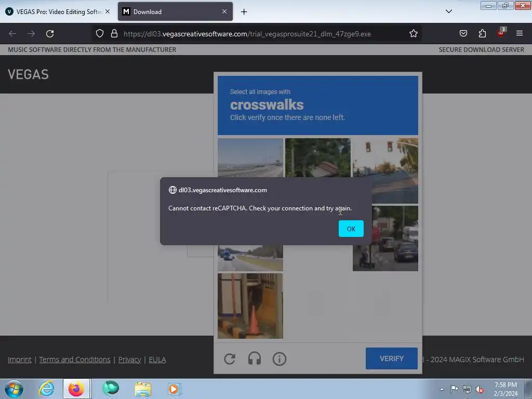Select the captcha tile with traffic lights
The height and width of the screenshot is (399, 532).
point(385,170)
